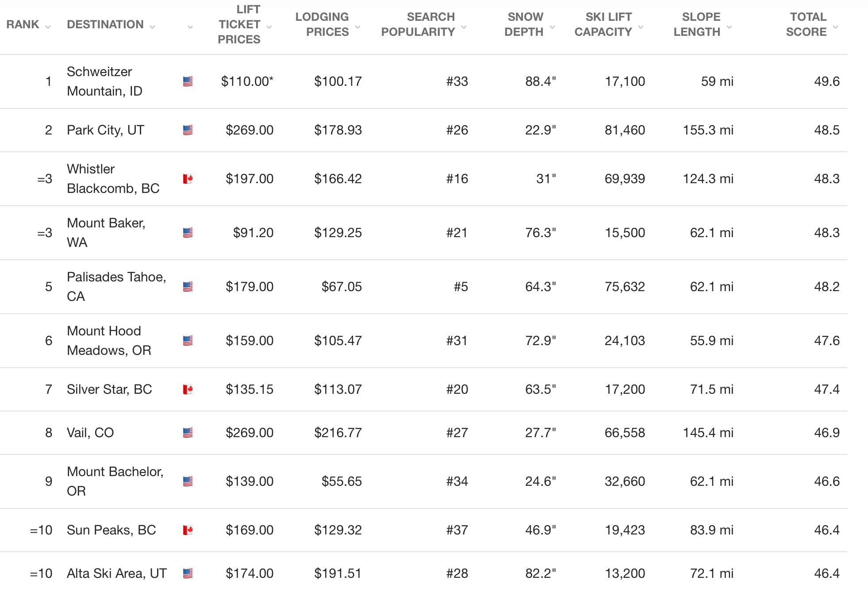This screenshot has width=868, height=592.
Task: Click the US flag beside Palisades Tahoe
Action: point(188,287)
